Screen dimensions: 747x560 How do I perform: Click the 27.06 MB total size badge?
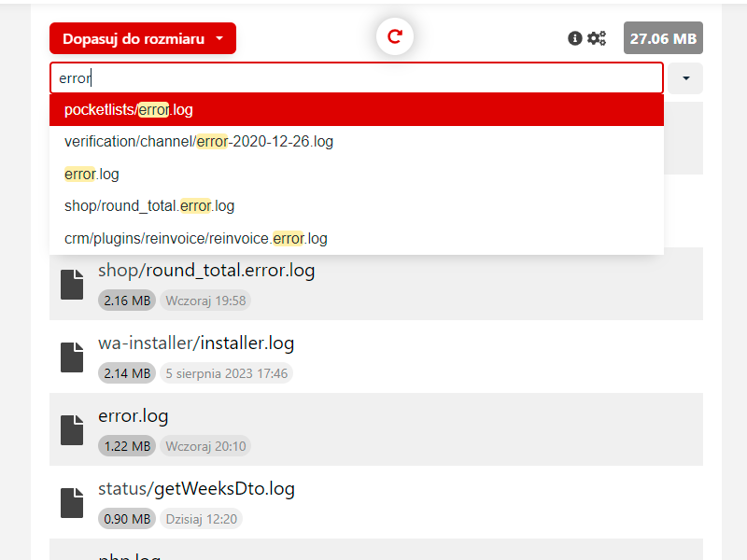click(663, 38)
